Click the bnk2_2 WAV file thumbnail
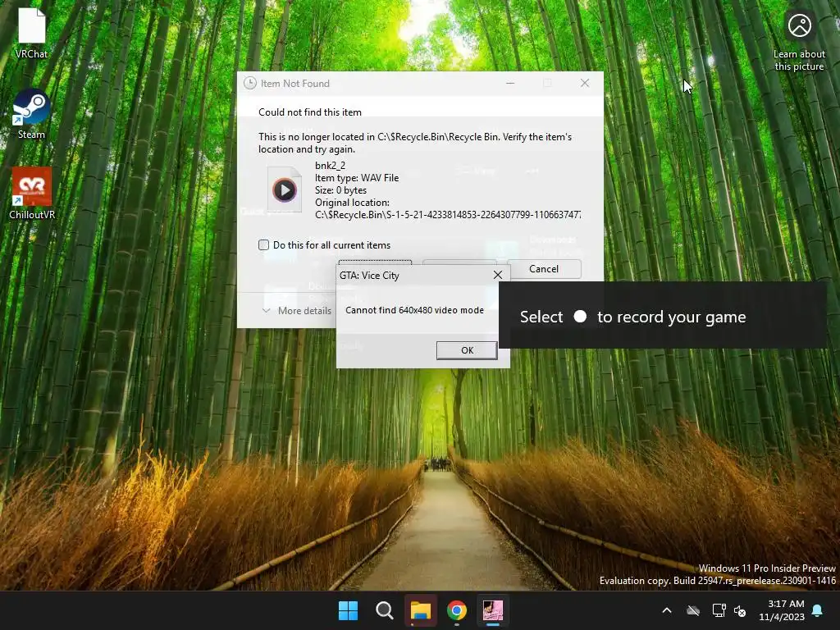Viewport: 840px width, 630px height. pyautogui.click(x=285, y=189)
